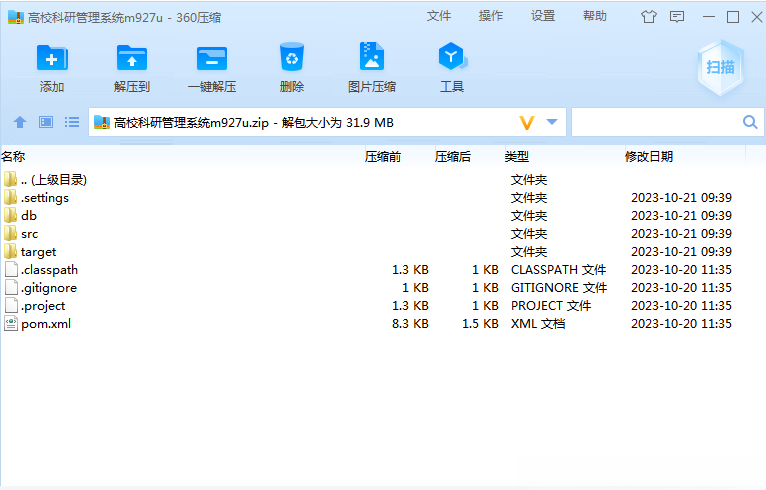Open the 帮助 menu

click(595, 16)
